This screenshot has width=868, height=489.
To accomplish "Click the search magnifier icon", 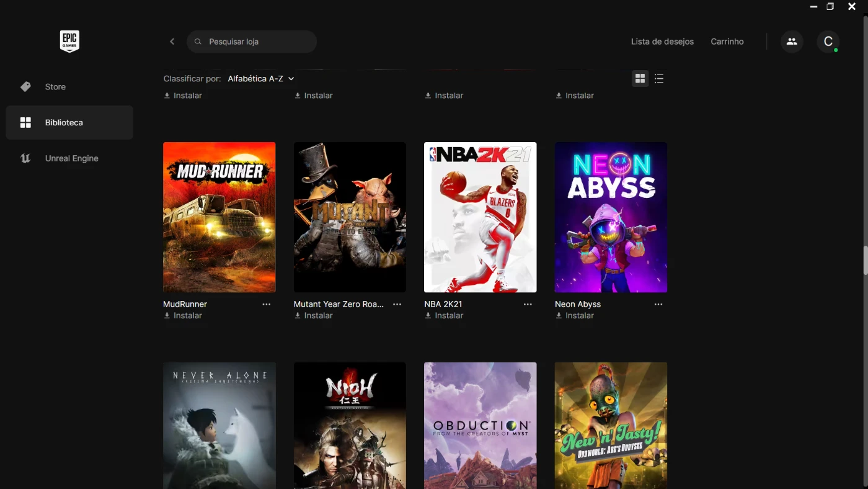I will click(198, 42).
